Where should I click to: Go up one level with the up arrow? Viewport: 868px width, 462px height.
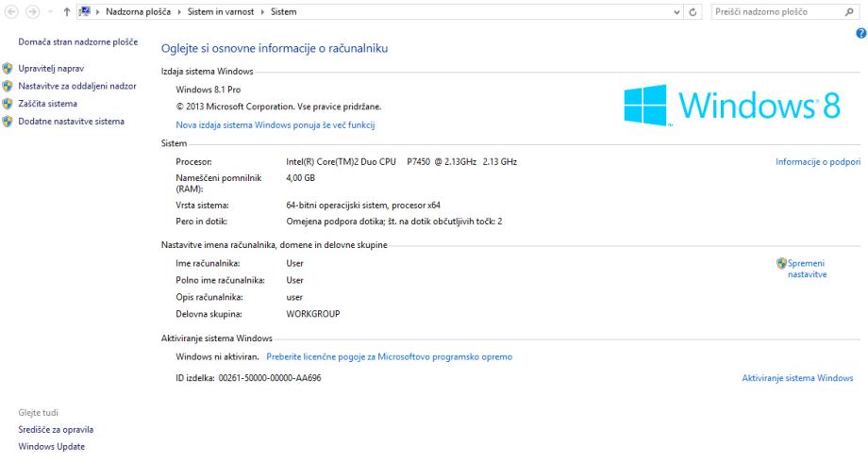[66, 11]
